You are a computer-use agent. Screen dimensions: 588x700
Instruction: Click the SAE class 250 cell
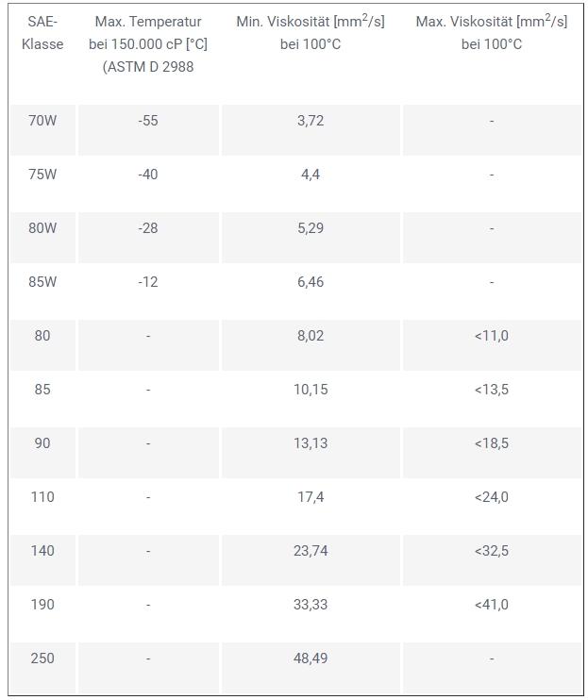tap(42, 658)
